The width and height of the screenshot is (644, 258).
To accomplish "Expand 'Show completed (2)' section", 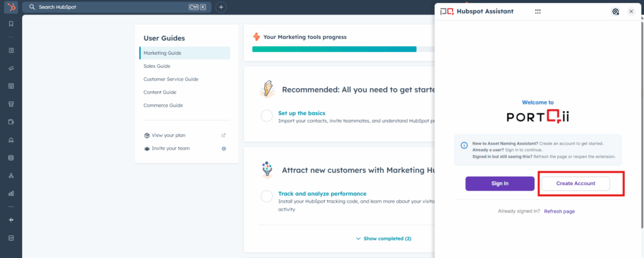I will 384,238.
